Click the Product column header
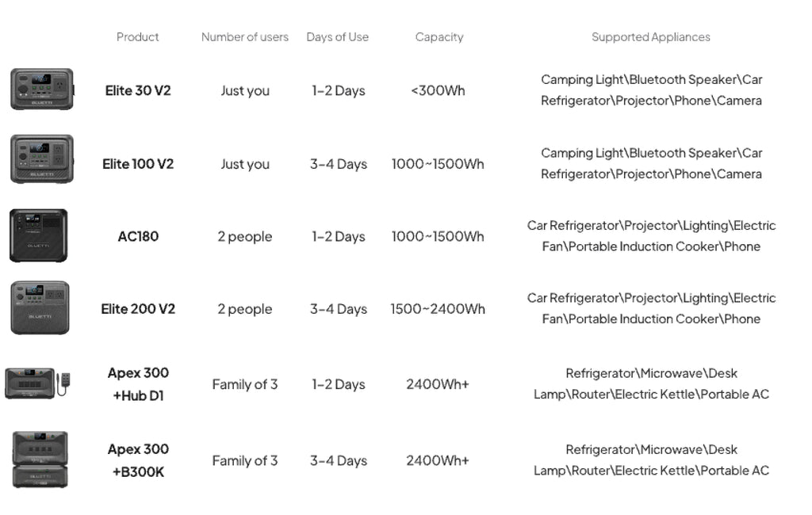812x515 pixels. click(138, 37)
